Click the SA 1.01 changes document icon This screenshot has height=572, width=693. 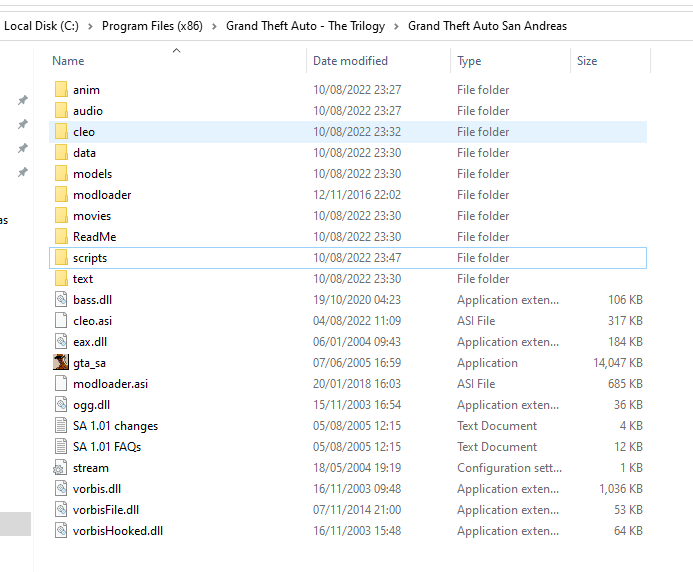[61, 426]
